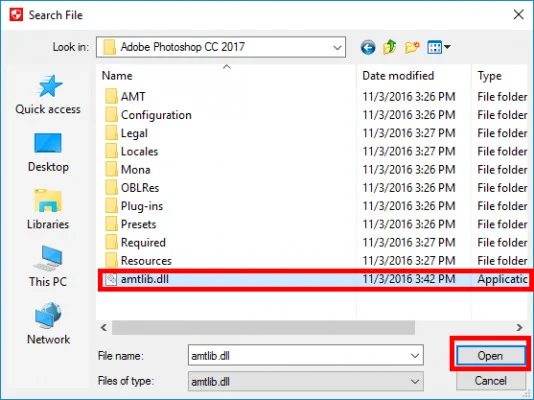534x400 pixels.
Task: Click the 'amtlib.dll' file name text
Action: tap(145, 279)
